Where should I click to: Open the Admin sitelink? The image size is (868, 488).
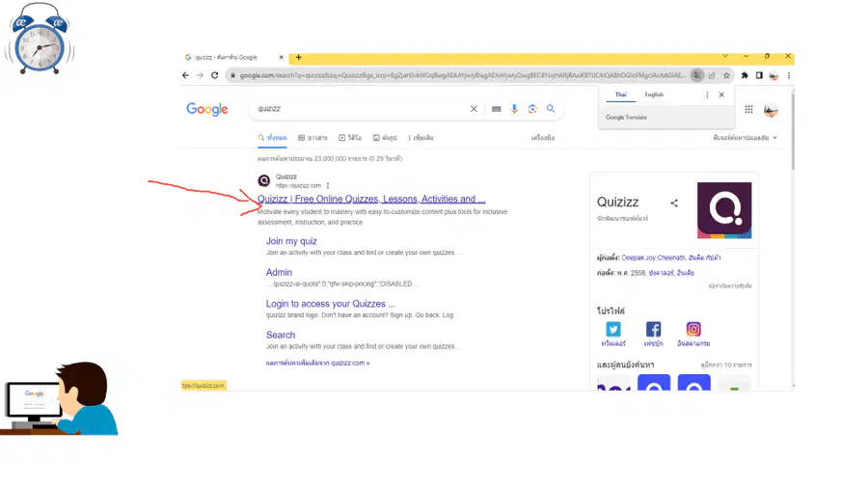279,272
